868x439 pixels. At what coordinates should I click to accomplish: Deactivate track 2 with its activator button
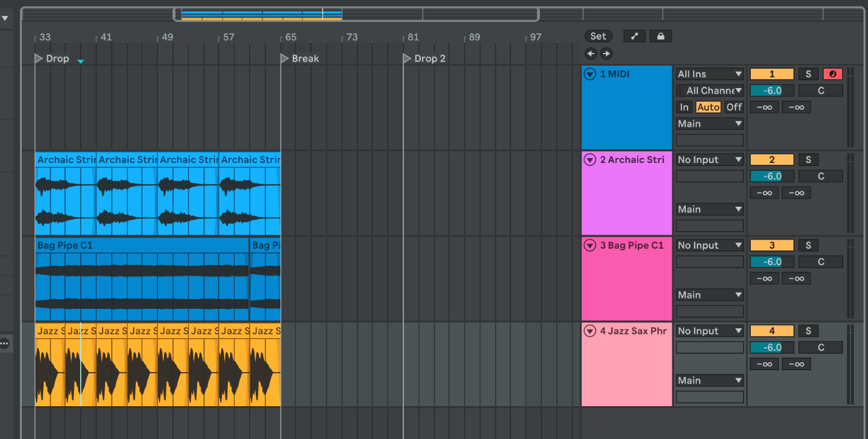[x=772, y=160]
